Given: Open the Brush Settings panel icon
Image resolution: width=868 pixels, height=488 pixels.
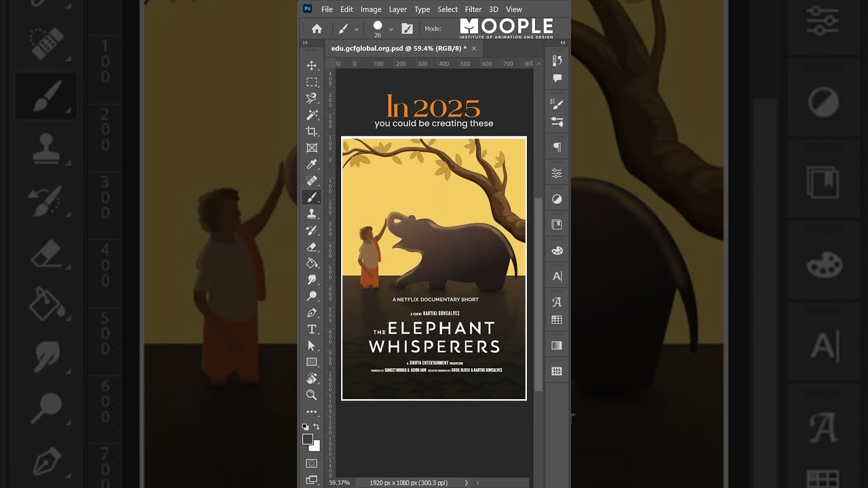Looking at the screenshot, I should [557, 104].
